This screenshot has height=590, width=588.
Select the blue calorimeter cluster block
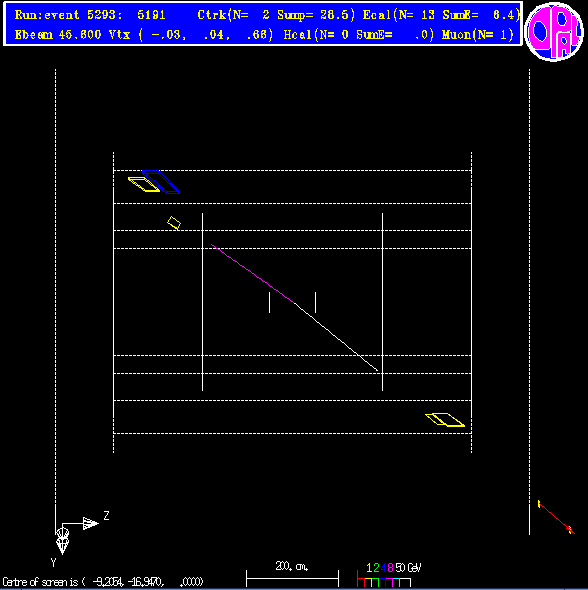click(161, 182)
